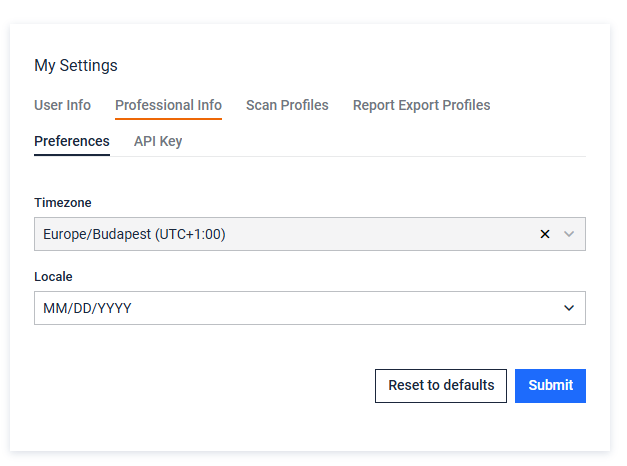Screen dimensions: 627x466
Task: Open the MM/DD/YYYY locale selector
Action: 300,308
